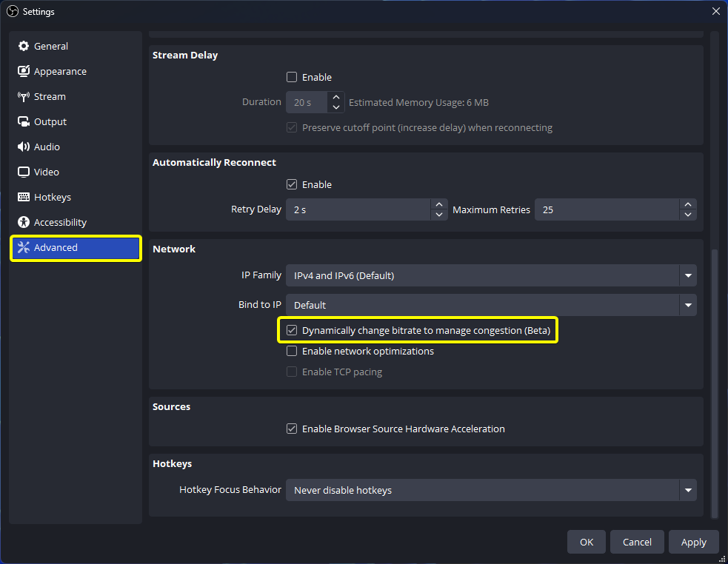Click the OBS logo in title bar
This screenshot has height=564, width=728.
(x=13, y=11)
